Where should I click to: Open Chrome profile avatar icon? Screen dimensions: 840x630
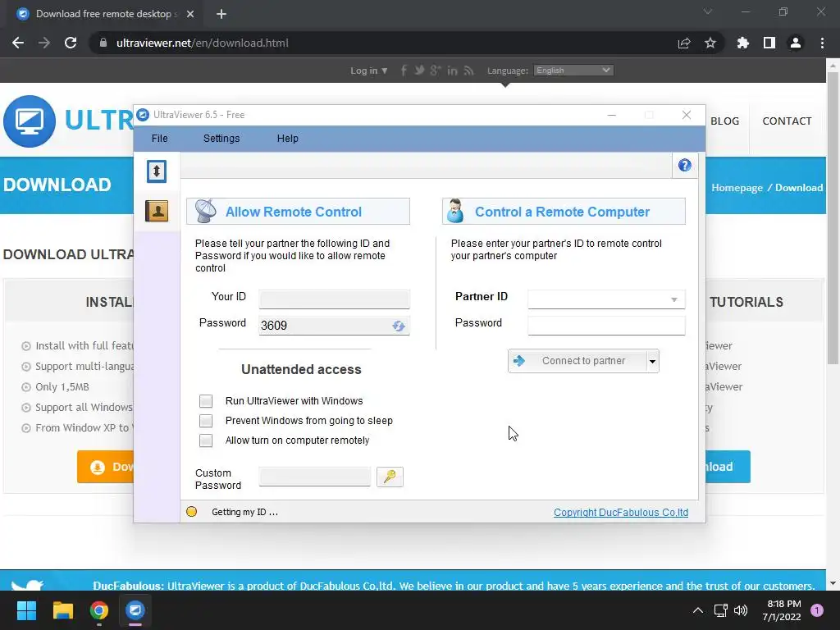coord(796,43)
